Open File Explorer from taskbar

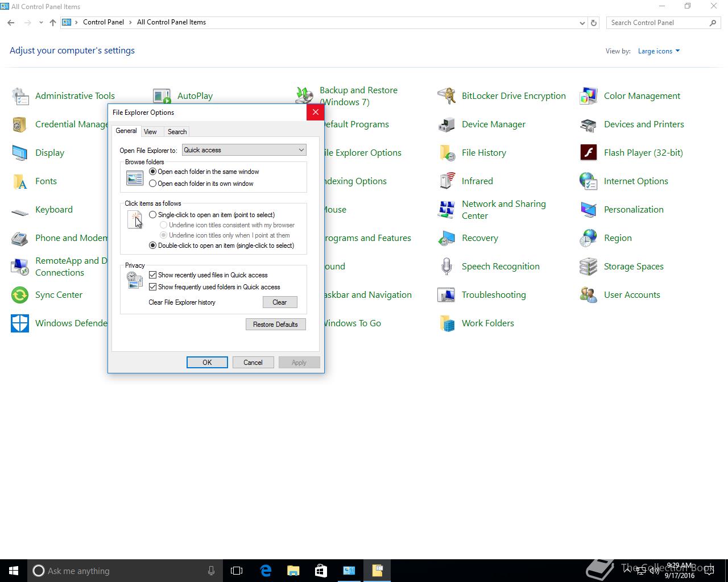coord(293,571)
